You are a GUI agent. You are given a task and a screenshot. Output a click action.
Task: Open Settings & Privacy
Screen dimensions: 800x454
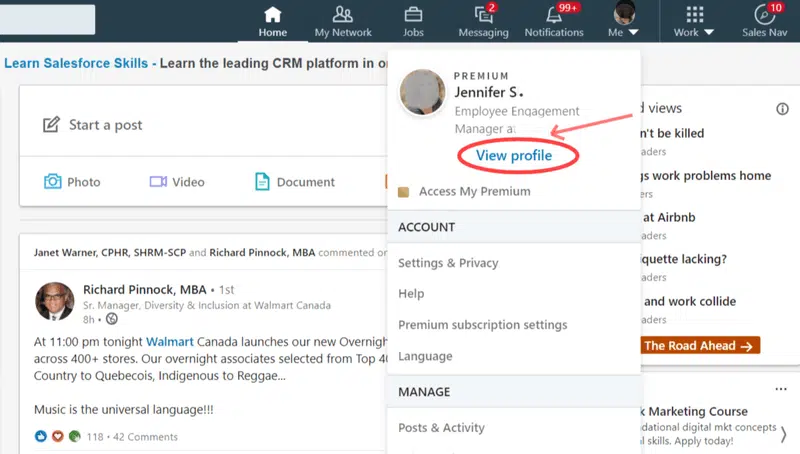[x=448, y=263]
